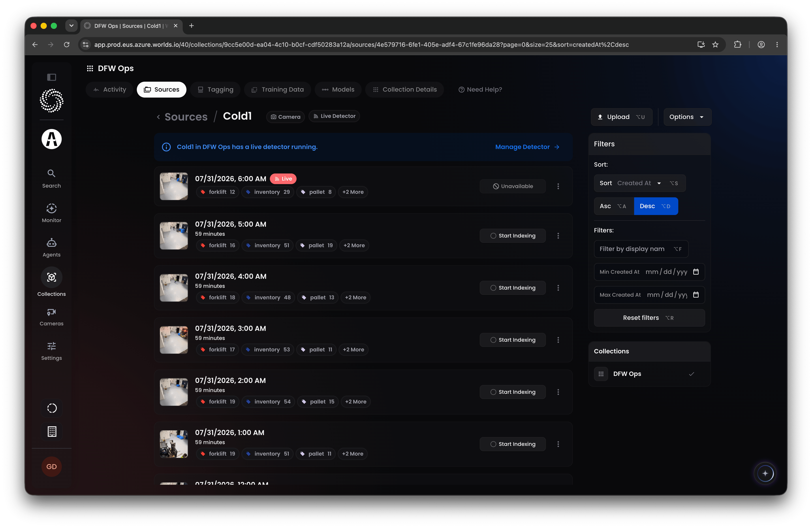Viewport: 812px width, 528px height.
Task: Select ascending sort order Asc
Action: [614, 206]
